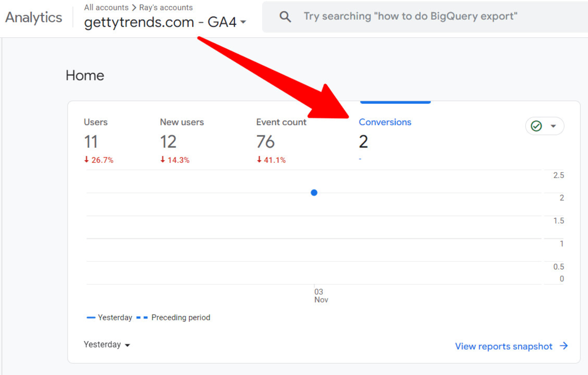
Task: Select the Event count metric tab
Action: click(x=281, y=122)
